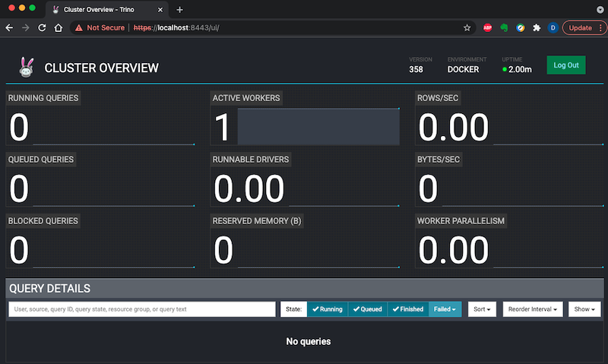The width and height of the screenshot is (608, 364).
Task: Open the Reorder Interval dropdown
Action: click(533, 309)
